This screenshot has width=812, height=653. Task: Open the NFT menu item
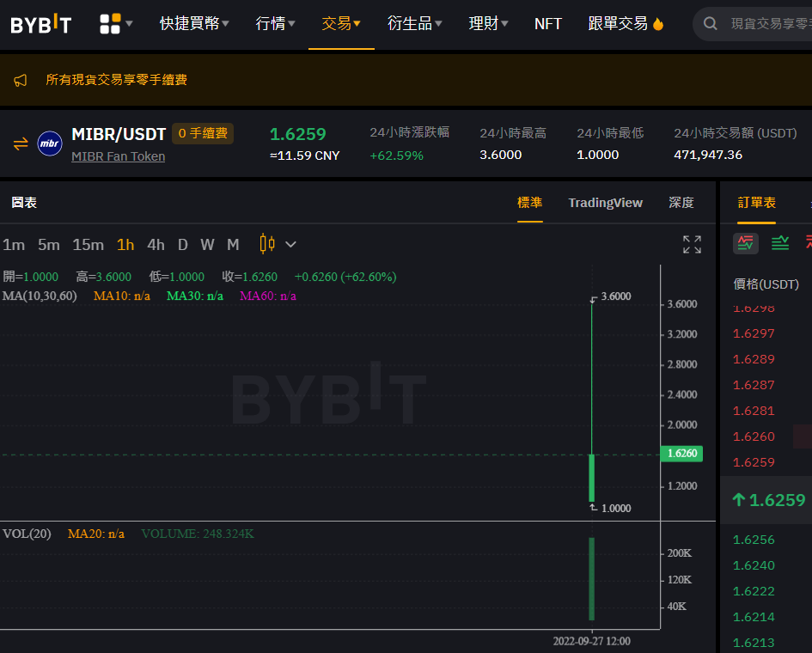pos(548,24)
